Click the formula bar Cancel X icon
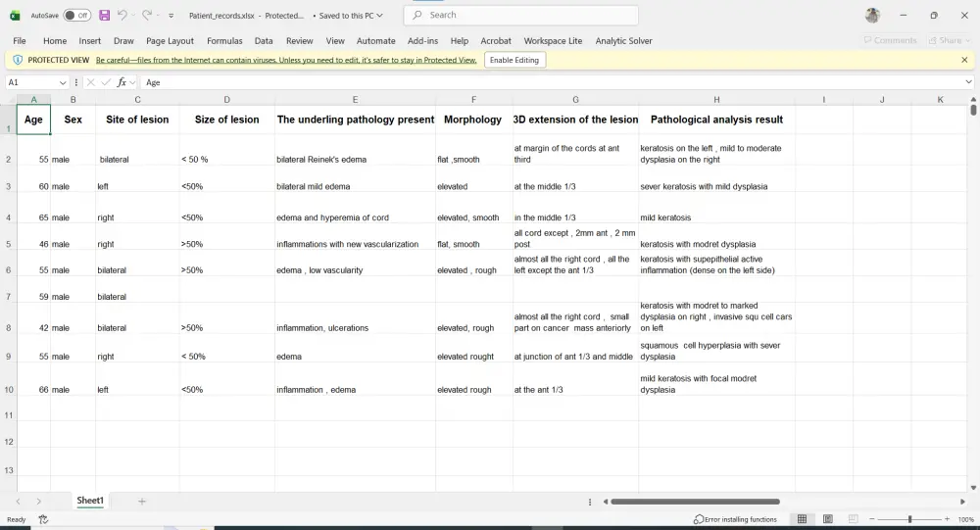Viewport: 980px width, 530px height. 90,82
